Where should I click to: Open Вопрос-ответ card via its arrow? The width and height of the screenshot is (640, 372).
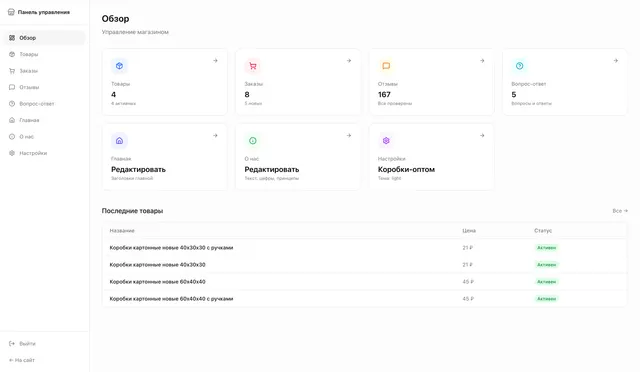pos(616,60)
